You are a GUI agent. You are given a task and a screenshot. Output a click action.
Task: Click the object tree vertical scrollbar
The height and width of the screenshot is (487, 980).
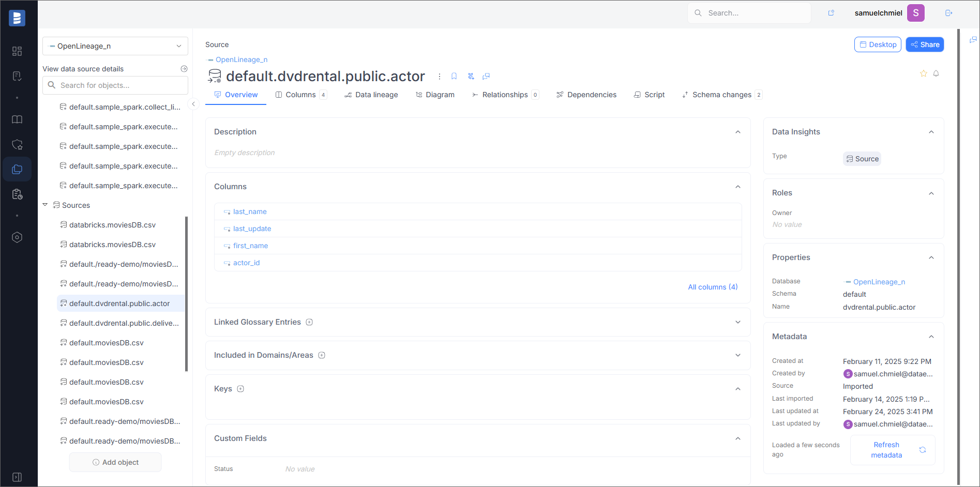coord(186,294)
